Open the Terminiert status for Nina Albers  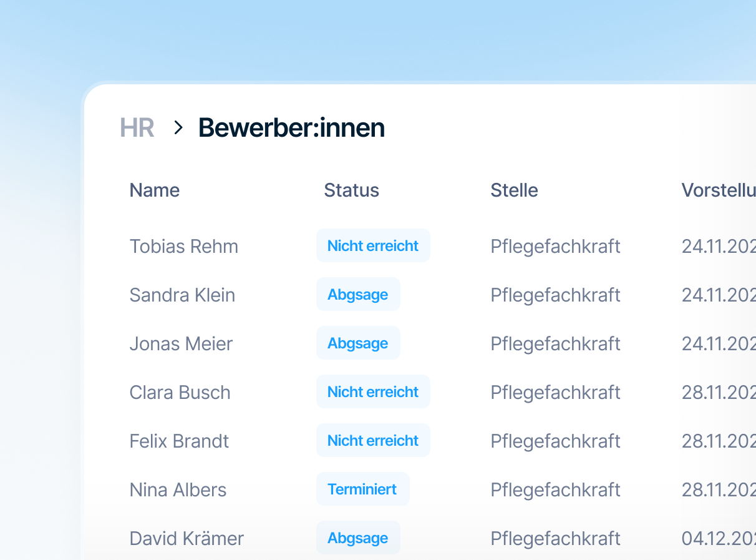point(363,489)
